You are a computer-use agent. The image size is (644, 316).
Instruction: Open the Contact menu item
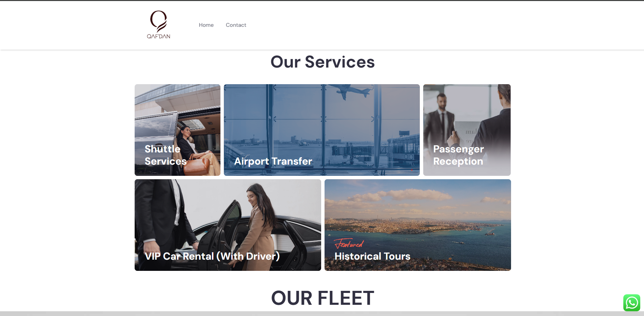pyautogui.click(x=236, y=25)
